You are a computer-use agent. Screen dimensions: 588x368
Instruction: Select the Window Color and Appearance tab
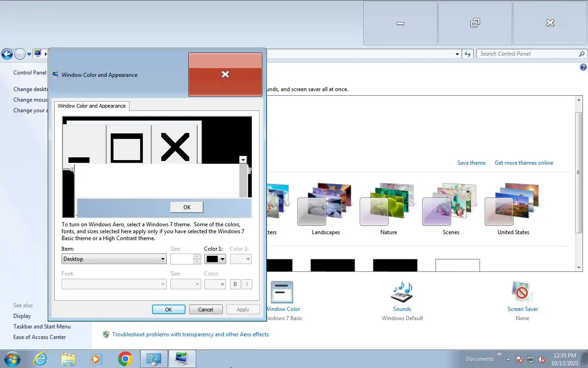click(91, 106)
